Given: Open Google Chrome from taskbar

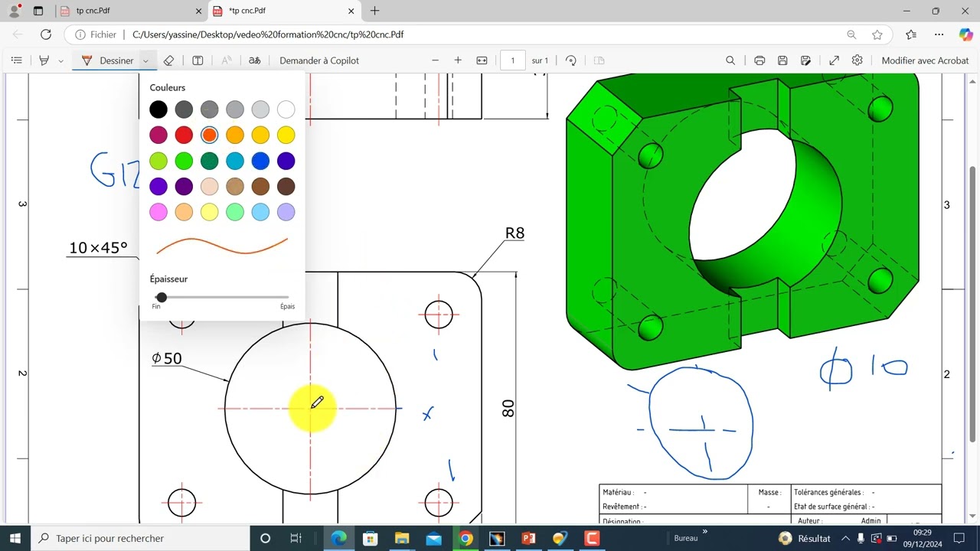Looking at the screenshot, I should (465, 538).
